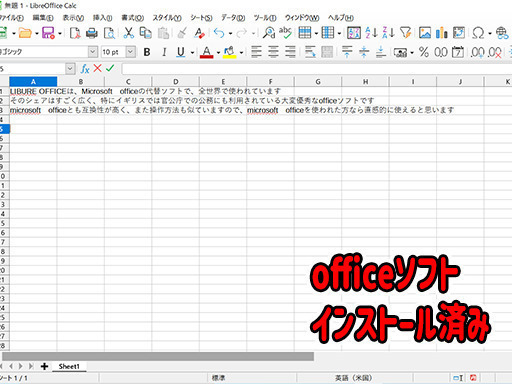Expand the font color dropdown arrow

[x=218, y=52]
